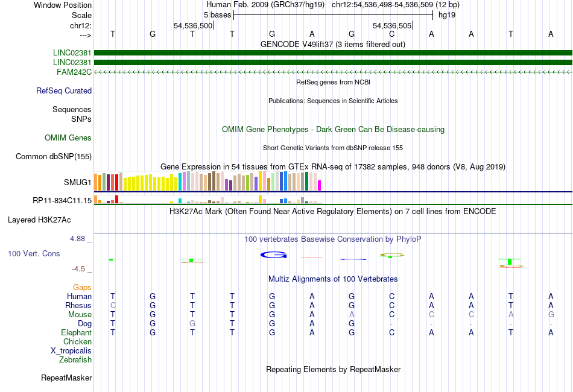Viewport: 573px width, 392px height.
Task: Click the Chicken species row label
Action: [77, 341]
